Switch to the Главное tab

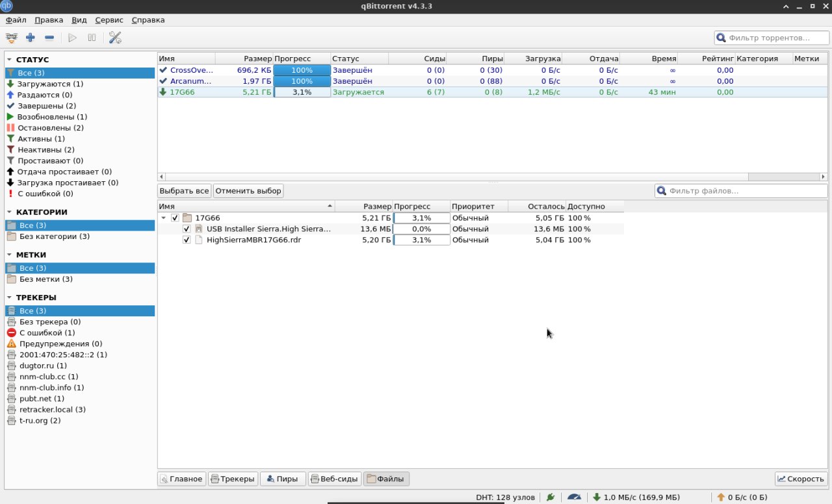pos(182,479)
